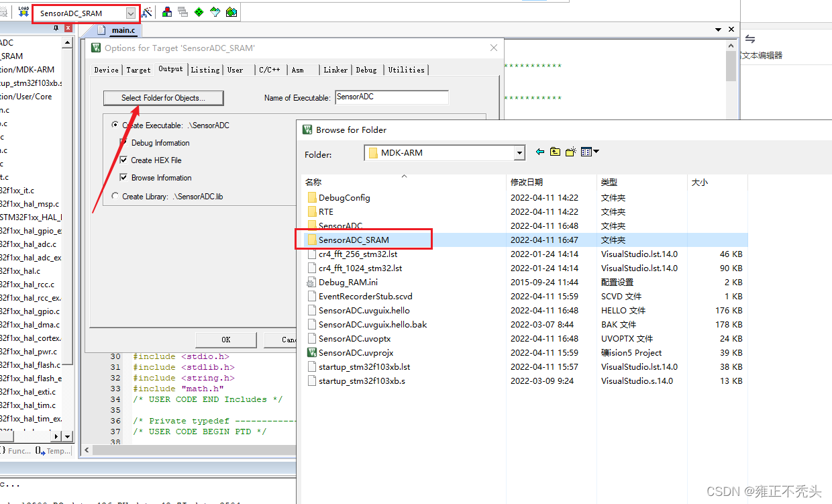The image size is (832, 504).
Task: Click OK in Options for Target dialog
Action: tap(226, 340)
